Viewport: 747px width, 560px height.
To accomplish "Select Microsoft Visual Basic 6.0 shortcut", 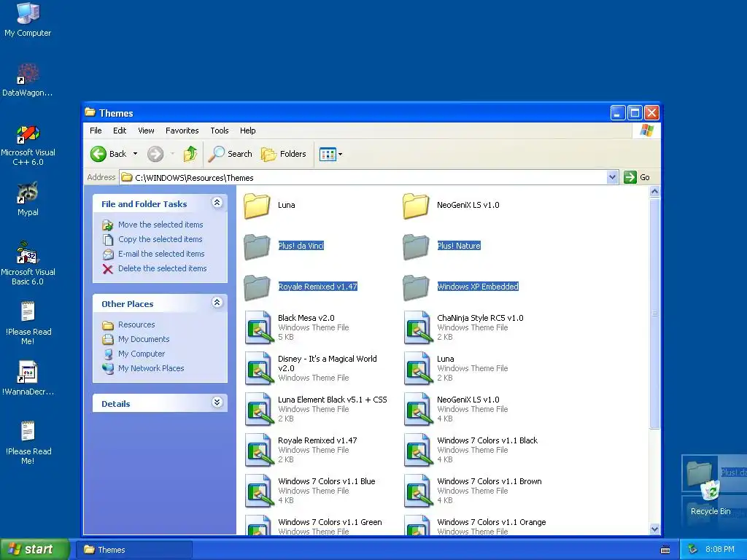I will [x=28, y=263].
